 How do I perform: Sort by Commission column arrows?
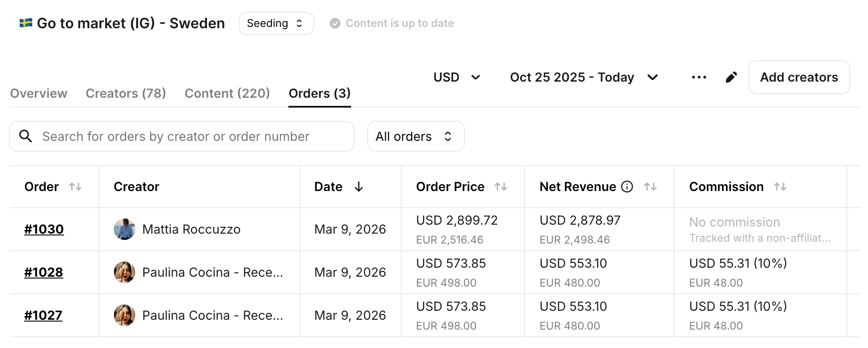(x=780, y=187)
